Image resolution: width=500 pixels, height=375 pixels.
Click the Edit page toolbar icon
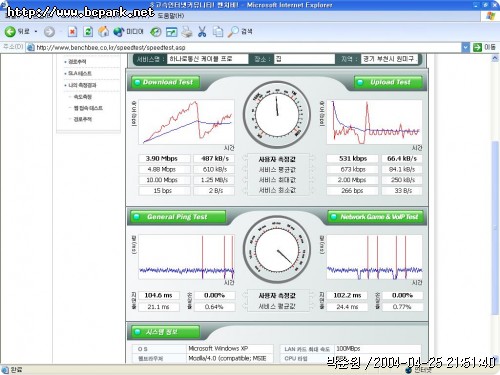[x=172, y=32]
